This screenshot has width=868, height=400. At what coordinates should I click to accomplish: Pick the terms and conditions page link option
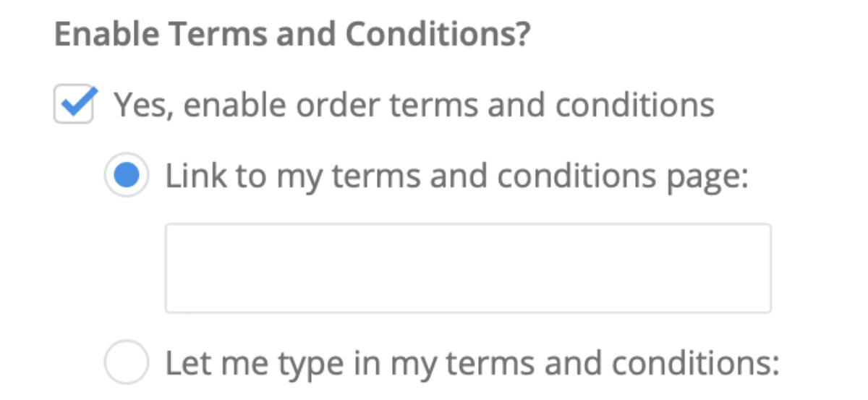[x=127, y=176]
